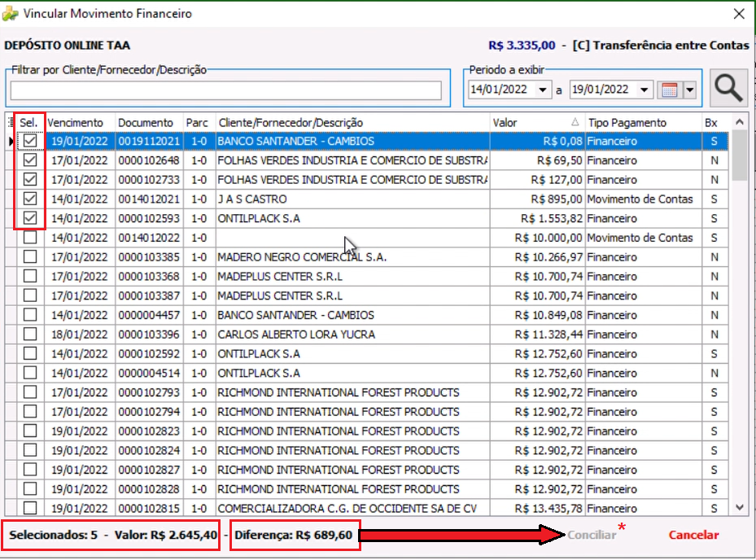The image size is (756, 560).
Task: Uncheck the BANCO SANTANDER R$ 0,08 row checkbox
Action: tap(30, 141)
